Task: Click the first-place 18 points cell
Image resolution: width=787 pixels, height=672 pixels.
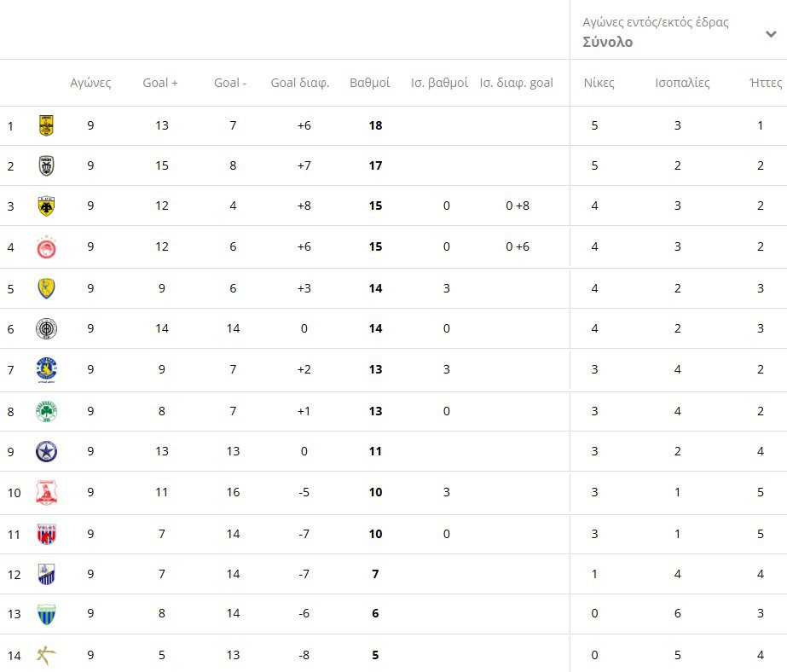Action: click(375, 126)
